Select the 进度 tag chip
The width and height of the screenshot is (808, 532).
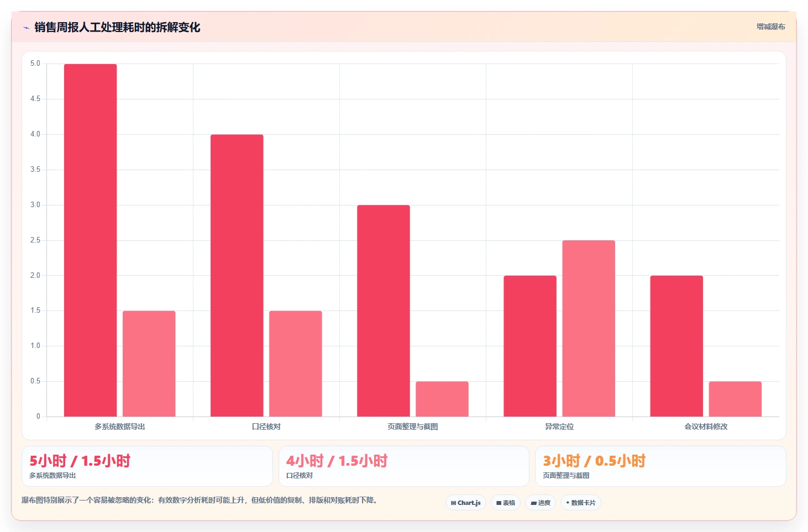pyautogui.click(x=541, y=503)
